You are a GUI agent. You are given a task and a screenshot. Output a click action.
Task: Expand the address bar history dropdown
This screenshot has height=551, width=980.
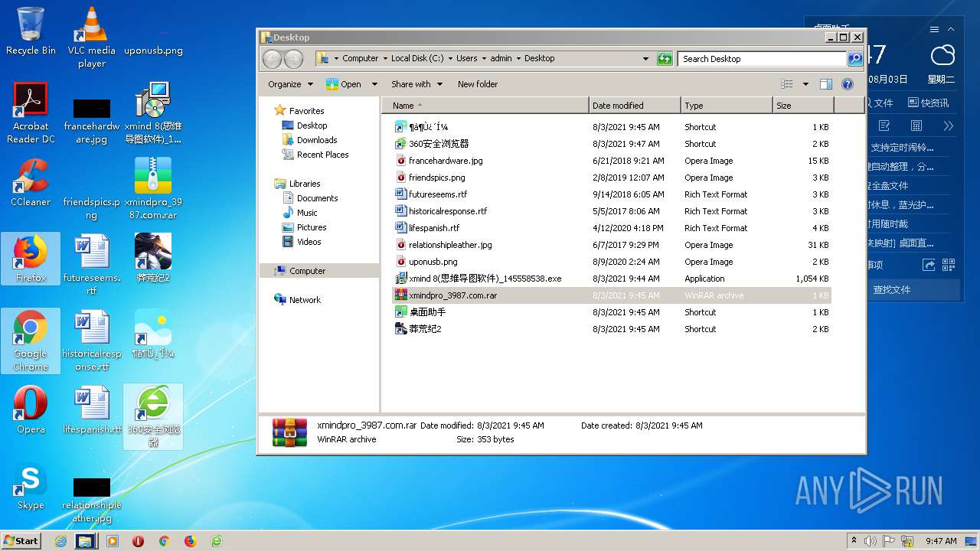pyautogui.click(x=645, y=59)
